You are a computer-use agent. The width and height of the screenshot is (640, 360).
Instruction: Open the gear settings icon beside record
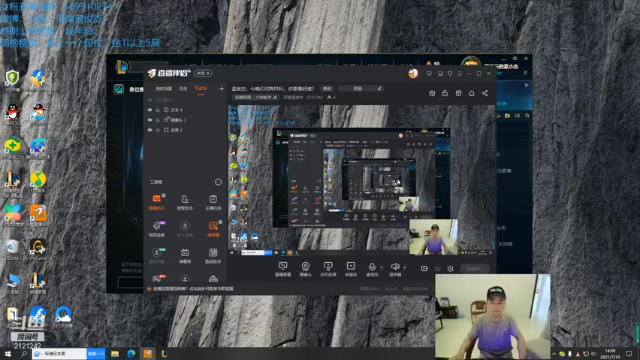450,269
